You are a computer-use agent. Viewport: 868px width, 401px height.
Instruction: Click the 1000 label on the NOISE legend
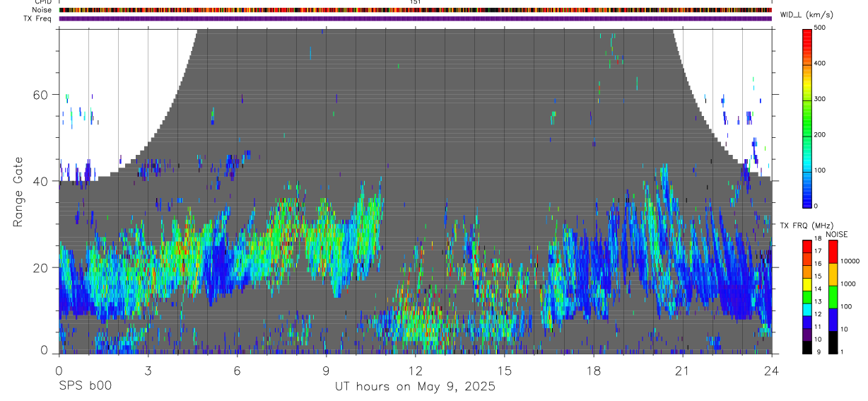[x=848, y=284]
